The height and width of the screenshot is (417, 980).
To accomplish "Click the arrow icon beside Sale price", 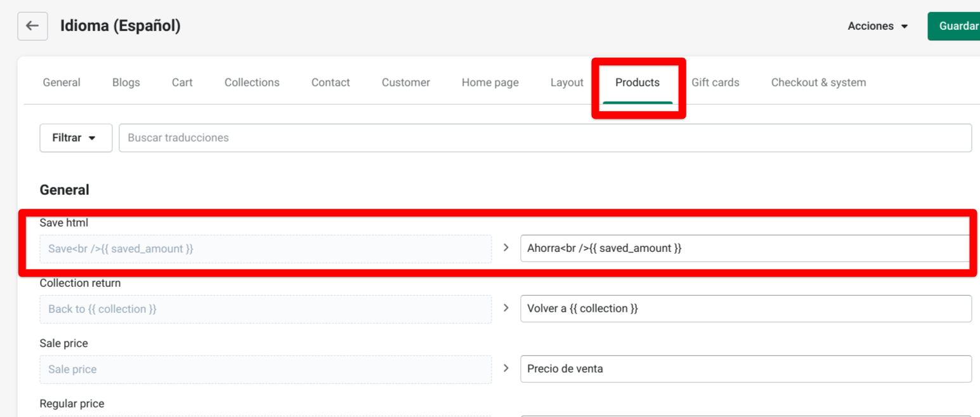I will tap(506, 368).
